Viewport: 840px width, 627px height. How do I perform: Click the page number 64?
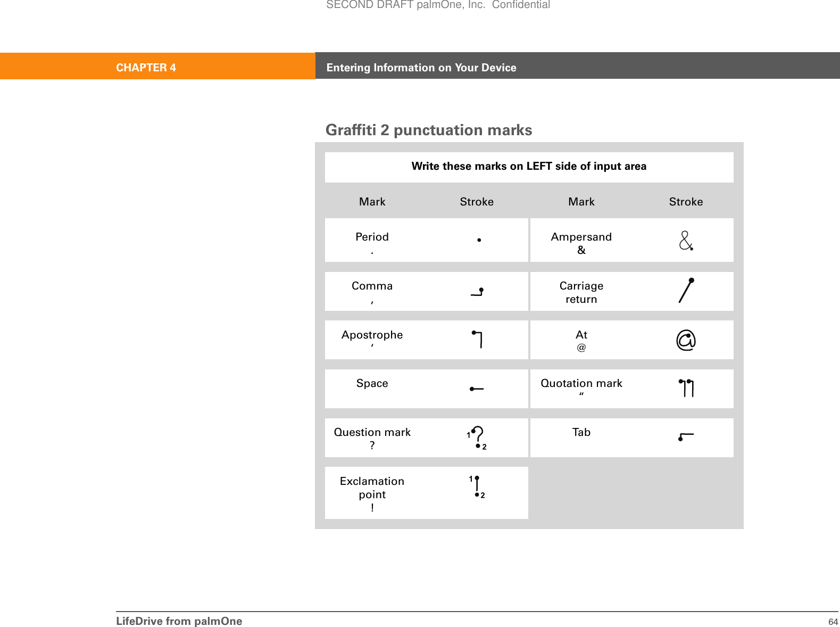click(833, 622)
